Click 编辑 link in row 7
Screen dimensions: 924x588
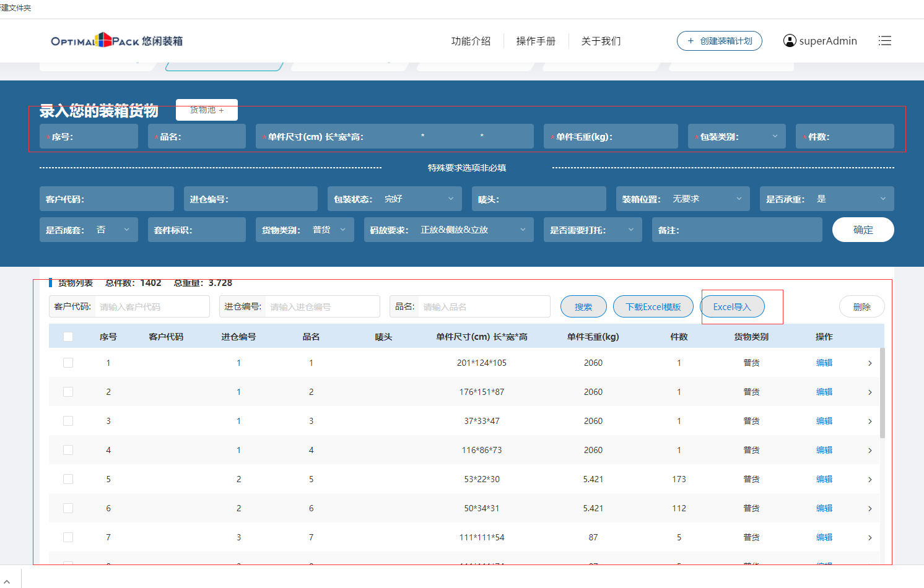tap(824, 537)
